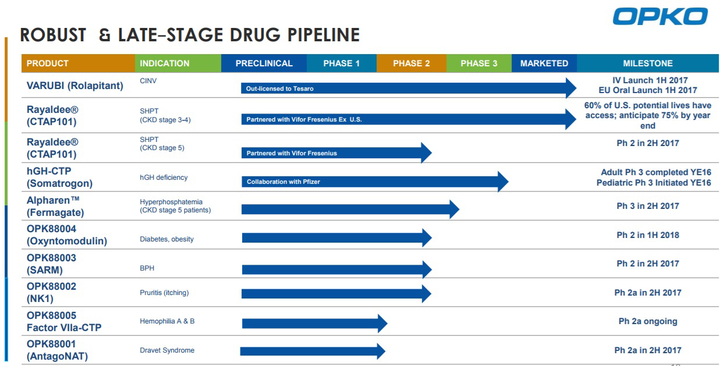Click milestone Ph 2a ongoing

648,321
